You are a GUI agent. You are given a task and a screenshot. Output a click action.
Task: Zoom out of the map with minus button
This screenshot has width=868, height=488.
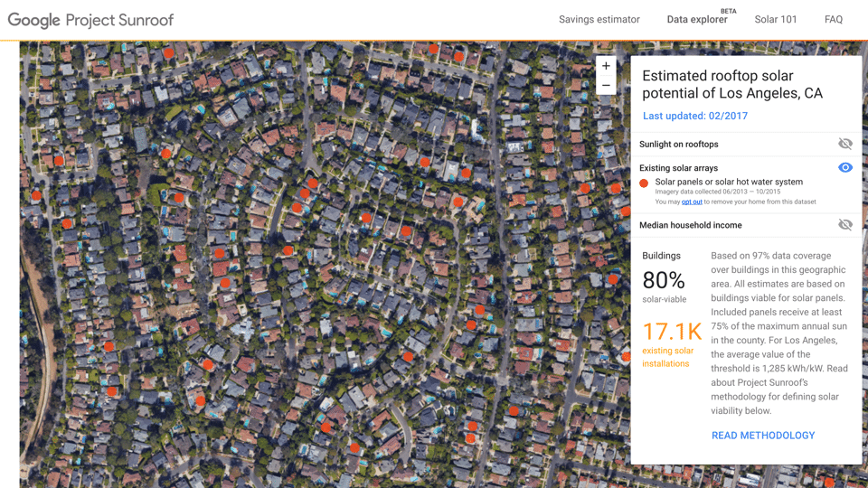click(x=606, y=87)
